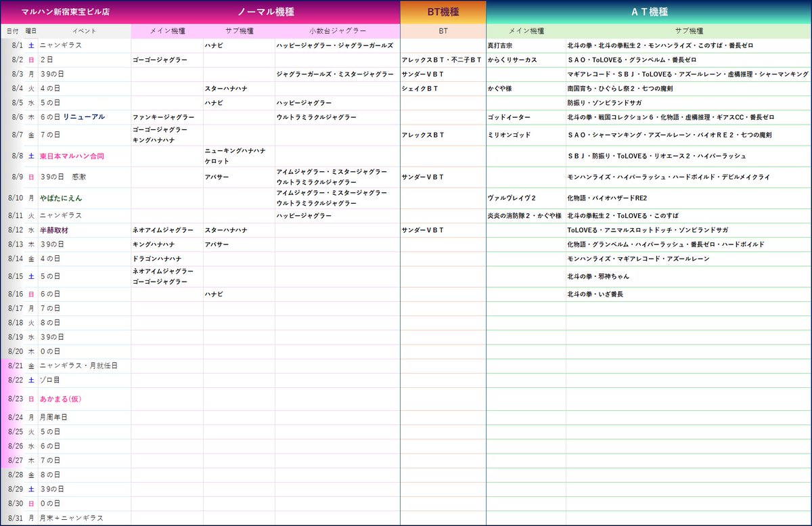This screenshot has height=526, width=812.
Task: Select the ３９の日 感激 event cell
Action: 85,176
